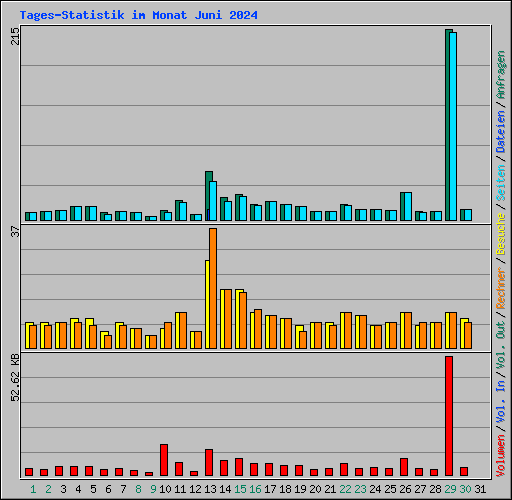Click the 'Dateien' legend label

pyautogui.click(x=501, y=132)
